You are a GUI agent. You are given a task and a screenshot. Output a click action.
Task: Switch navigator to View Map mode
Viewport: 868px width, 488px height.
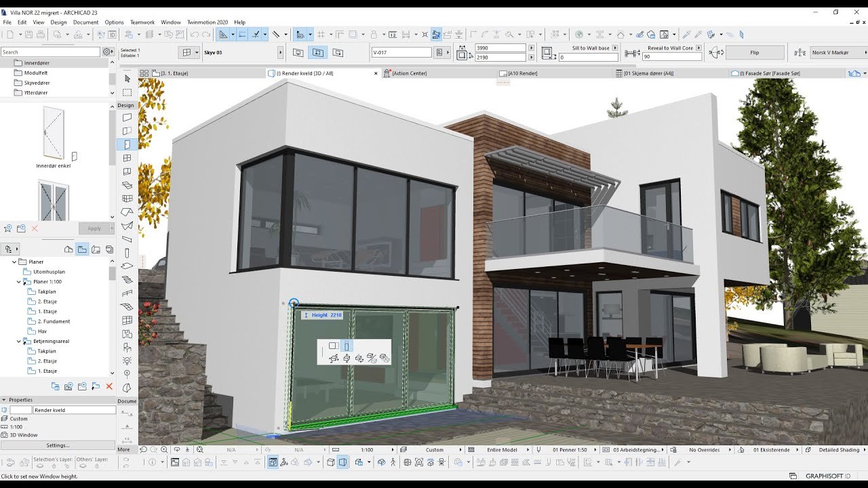pos(82,249)
